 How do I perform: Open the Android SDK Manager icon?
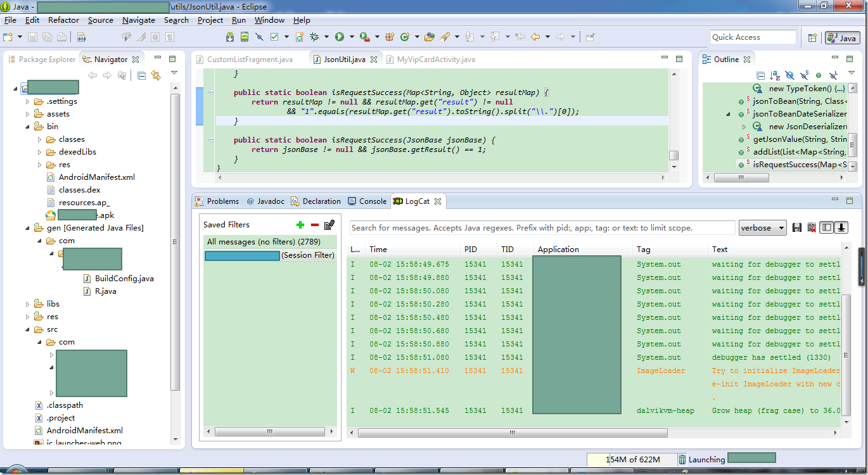[231, 37]
